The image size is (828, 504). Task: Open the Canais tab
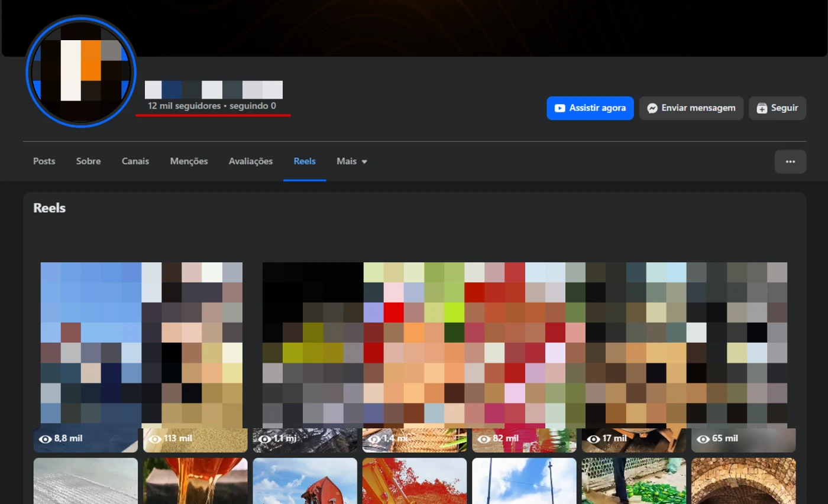[135, 161]
